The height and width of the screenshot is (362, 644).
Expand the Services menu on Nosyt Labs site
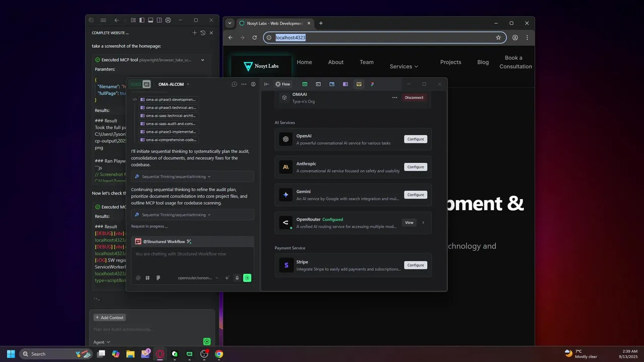[404, 66]
